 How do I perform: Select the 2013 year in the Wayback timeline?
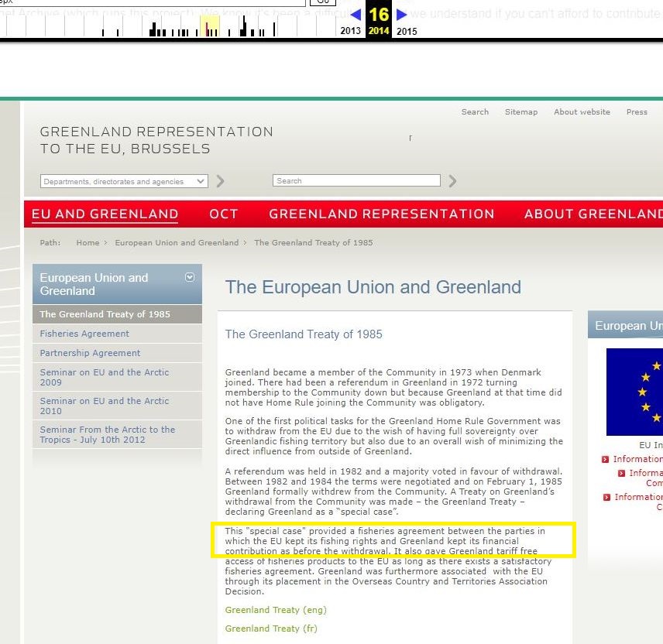point(350,32)
